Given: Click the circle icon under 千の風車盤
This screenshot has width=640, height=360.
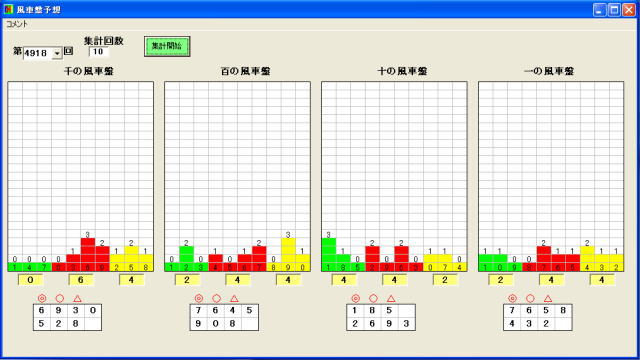Looking at the screenshot, I should (x=59, y=298).
